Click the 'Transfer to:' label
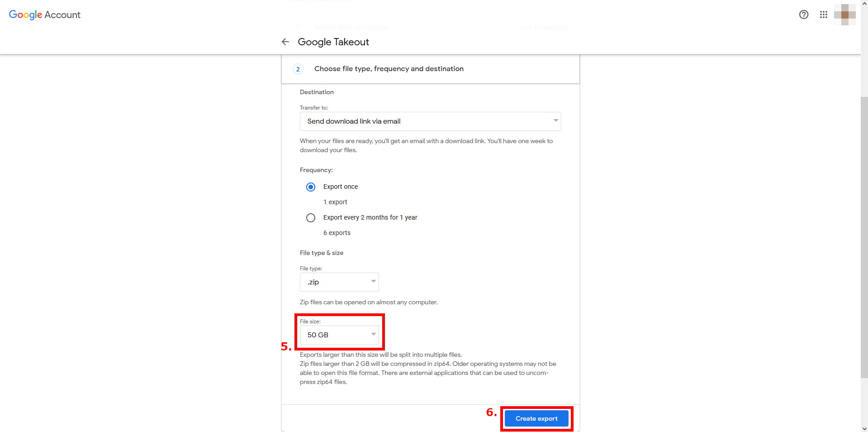This screenshot has height=432, width=868. pos(314,108)
